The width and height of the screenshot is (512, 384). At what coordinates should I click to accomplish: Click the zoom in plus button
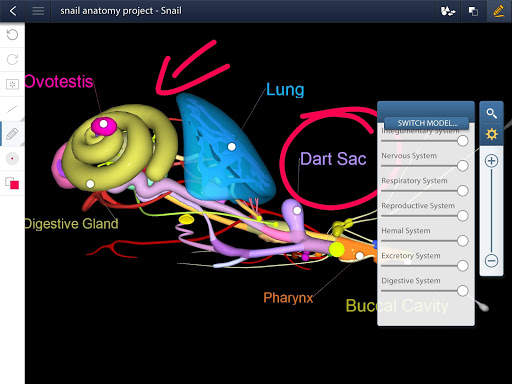coord(492,161)
